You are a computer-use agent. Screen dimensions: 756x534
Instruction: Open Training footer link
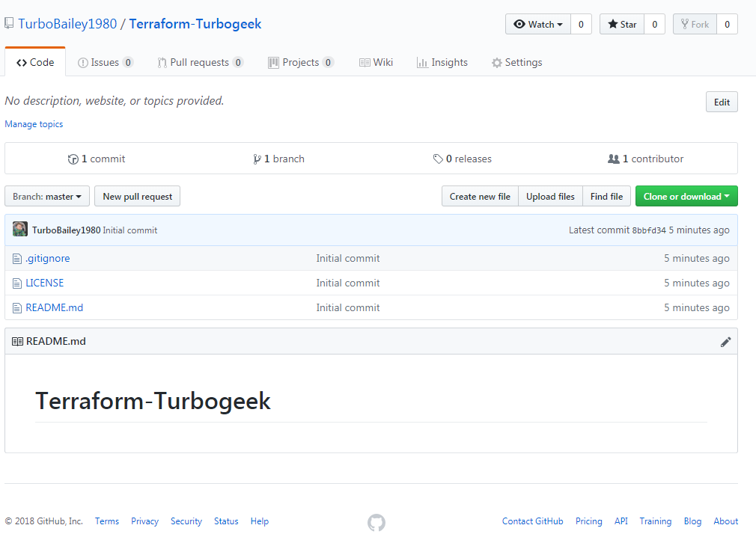(x=655, y=521)
